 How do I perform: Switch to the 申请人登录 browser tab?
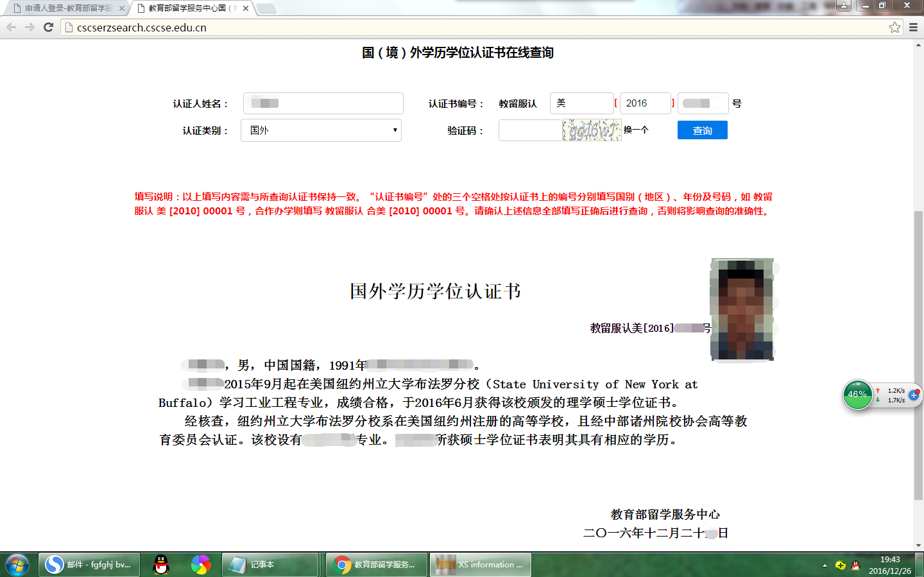[x=68, y=8]
